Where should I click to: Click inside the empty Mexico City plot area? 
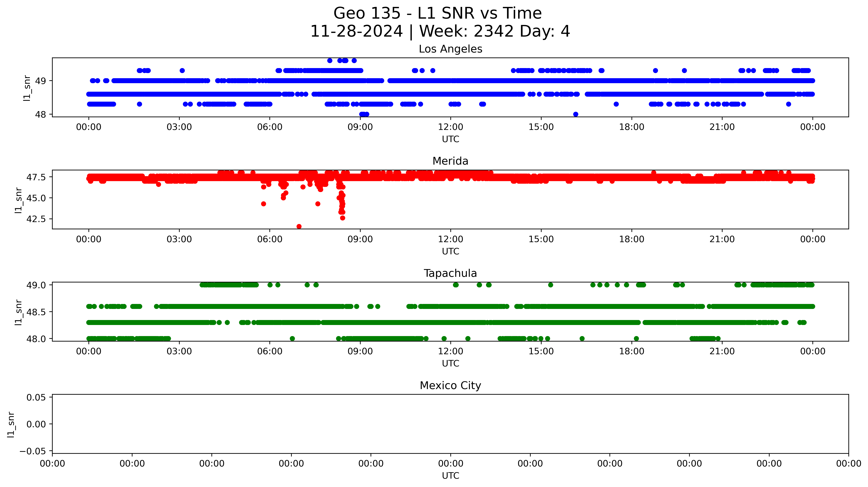(x=450, y=424)
